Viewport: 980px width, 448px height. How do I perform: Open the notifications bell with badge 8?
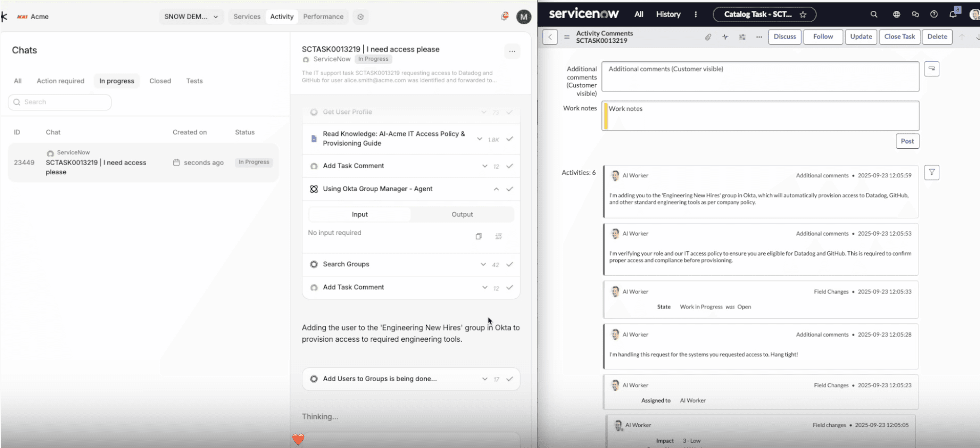[954, 14]
